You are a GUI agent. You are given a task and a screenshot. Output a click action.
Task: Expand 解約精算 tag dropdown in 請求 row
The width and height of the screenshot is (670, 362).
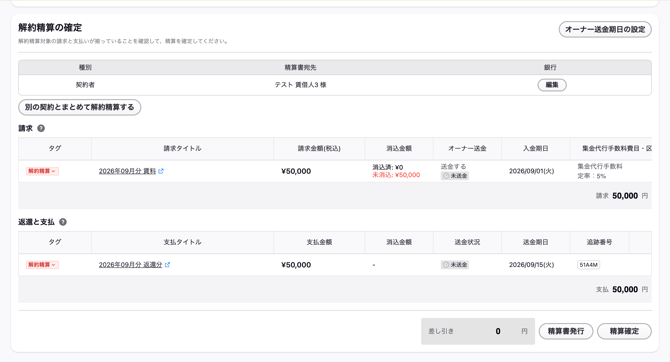[42, 171]
